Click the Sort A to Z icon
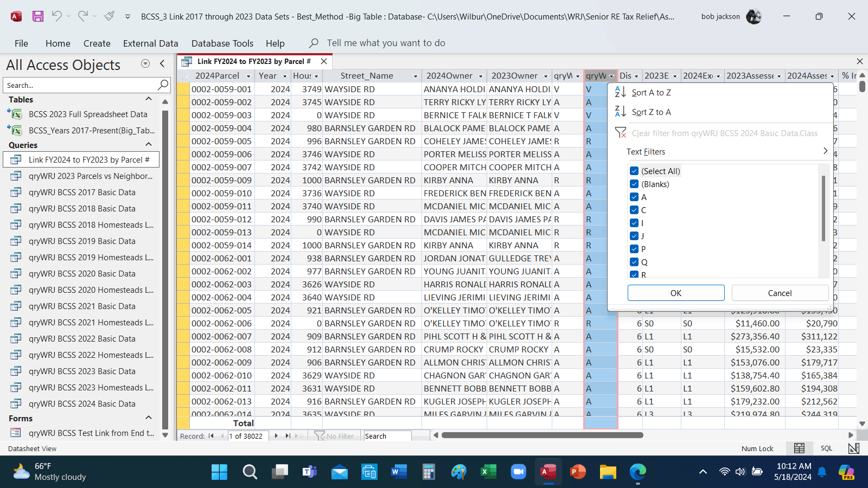 click(621, 93)
